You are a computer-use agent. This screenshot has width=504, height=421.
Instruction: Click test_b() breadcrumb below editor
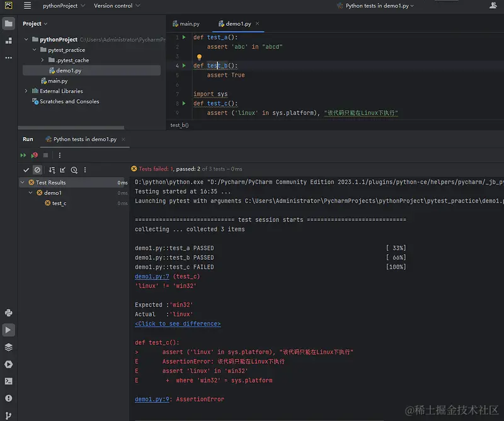[x=180, y=125]
